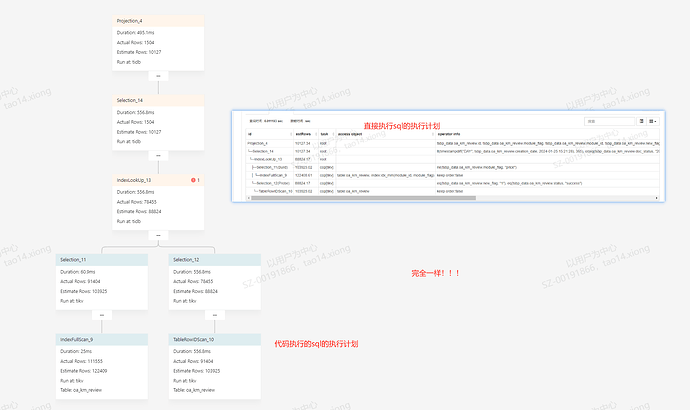Sort by the task column header
This screenshot has height=410, width=690.
click(327, 134)
